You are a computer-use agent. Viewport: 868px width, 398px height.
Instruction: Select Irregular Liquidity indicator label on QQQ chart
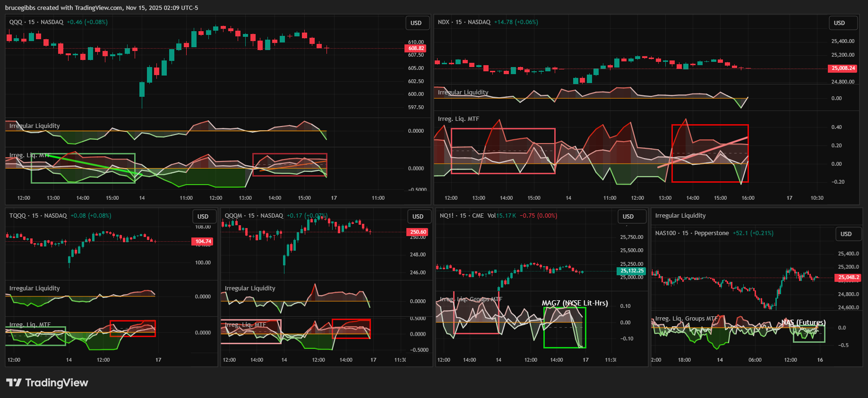pyautogui.click(x=34, y=126)
